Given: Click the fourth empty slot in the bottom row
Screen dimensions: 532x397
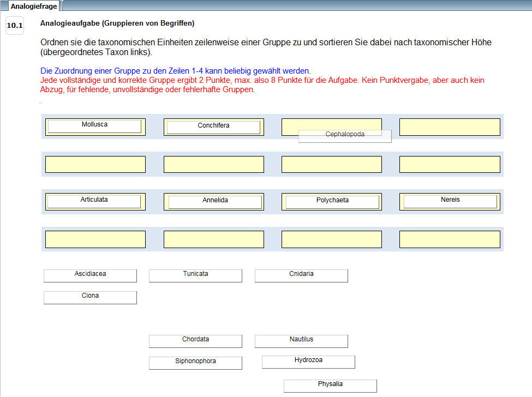Looking at the screenshot, I should coord(450,239).
